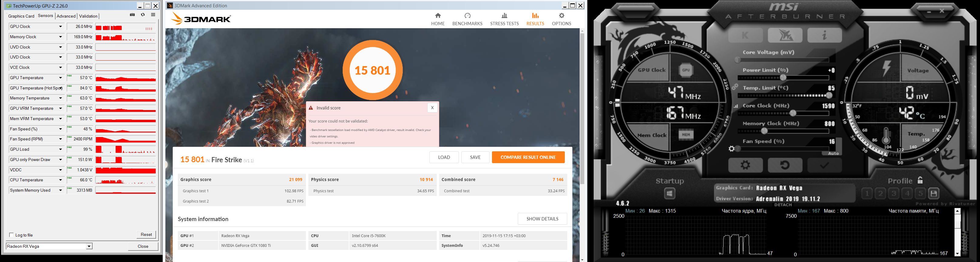The image size is (980, 262).
Task: Click the Graphics score value 21 099
Action: click(x=296, y=180)
